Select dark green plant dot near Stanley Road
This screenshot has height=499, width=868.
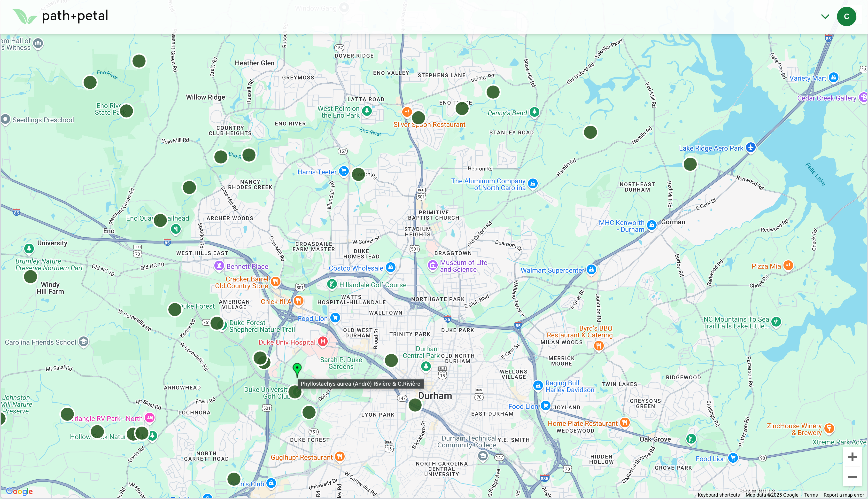click(x=590, y=132)
